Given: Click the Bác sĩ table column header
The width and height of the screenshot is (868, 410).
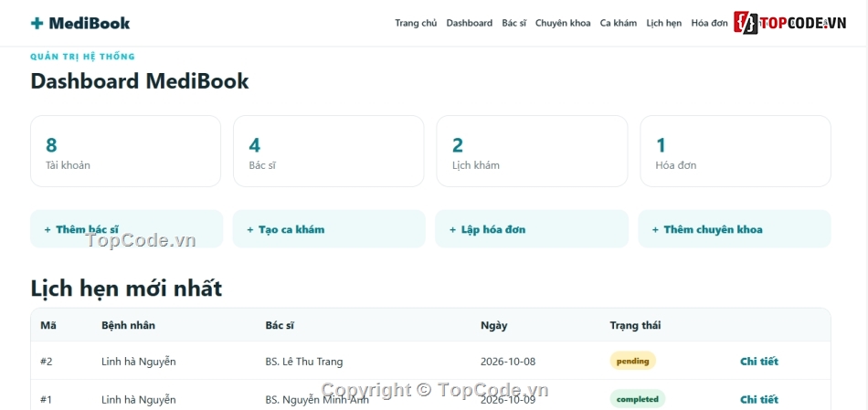Looking at the screenshot, I should pos(280,325).
